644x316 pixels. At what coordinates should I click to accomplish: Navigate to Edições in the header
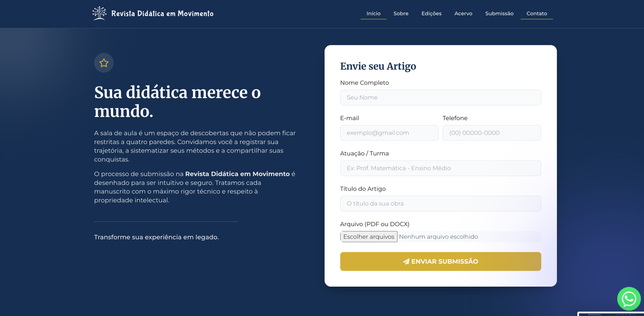[x=431, y=14]
